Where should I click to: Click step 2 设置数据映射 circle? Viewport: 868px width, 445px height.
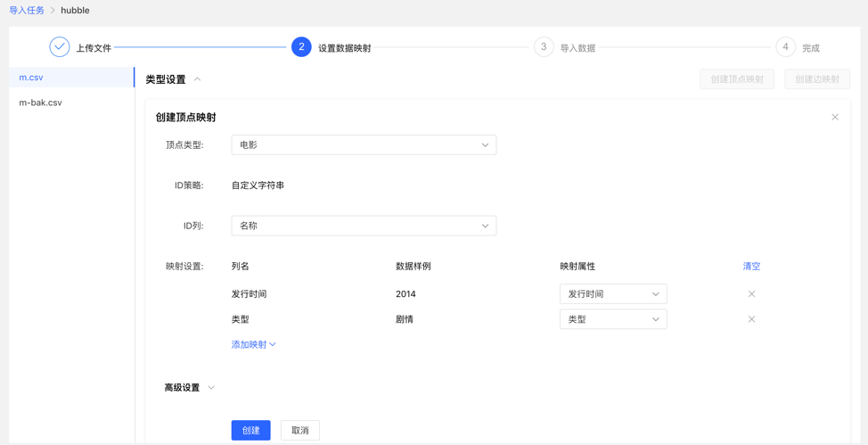click(301, 47)
